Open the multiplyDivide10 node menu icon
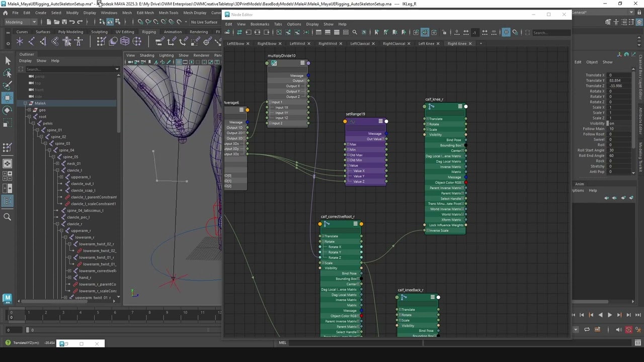The width and height of the screenshot is (644, 362). [x=302, y=63]
